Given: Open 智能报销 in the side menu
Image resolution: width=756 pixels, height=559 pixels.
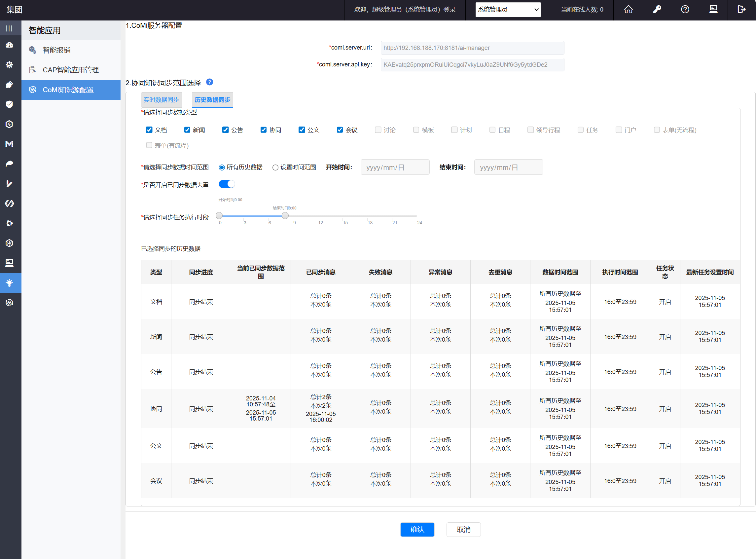Looking at the screenshot, I should tap(56, 50).
